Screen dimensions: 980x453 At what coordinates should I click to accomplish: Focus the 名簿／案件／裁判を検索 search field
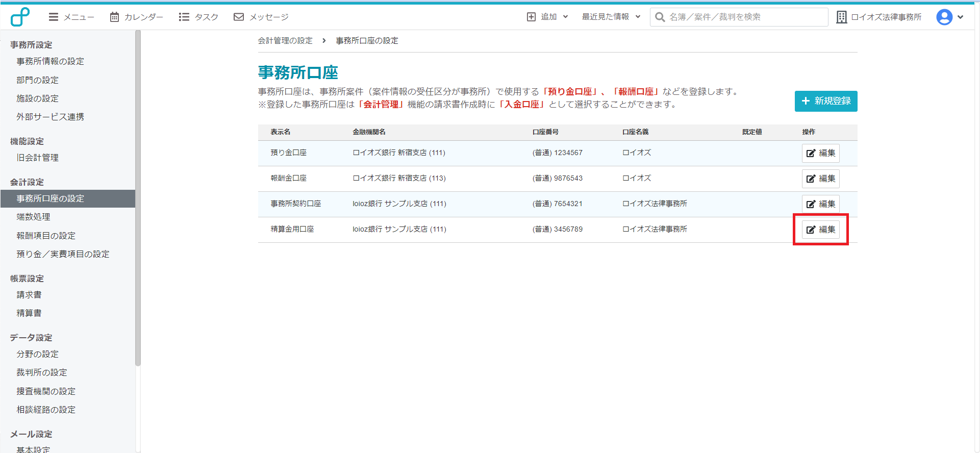point(739,17)
